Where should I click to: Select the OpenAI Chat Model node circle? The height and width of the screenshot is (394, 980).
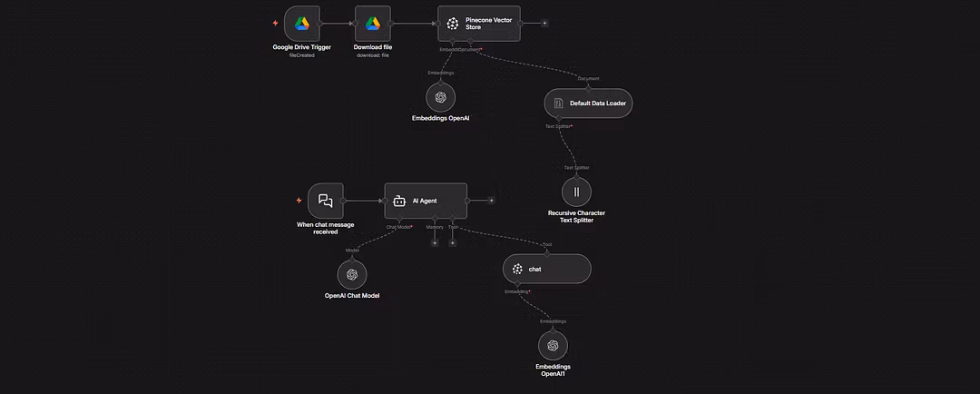352,274
